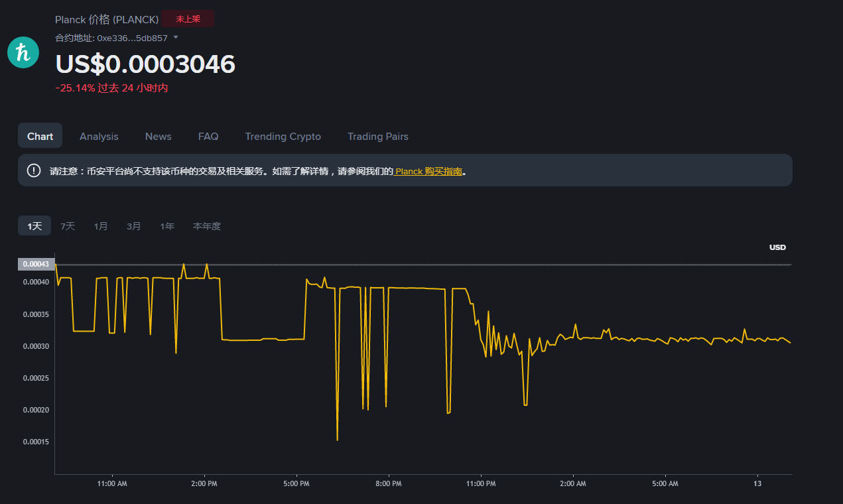Click the 0.00030 y-axis label
The width and height of the screenshot is (843, 504).
[36, 346]
